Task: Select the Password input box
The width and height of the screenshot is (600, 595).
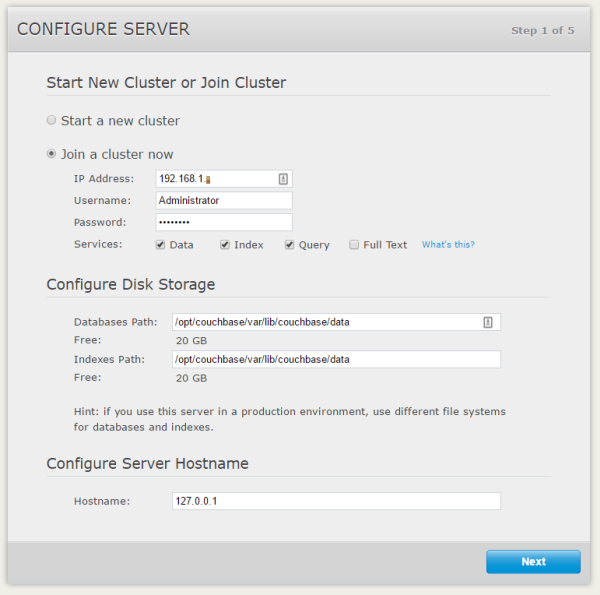Action: click(x=224, y=222)
